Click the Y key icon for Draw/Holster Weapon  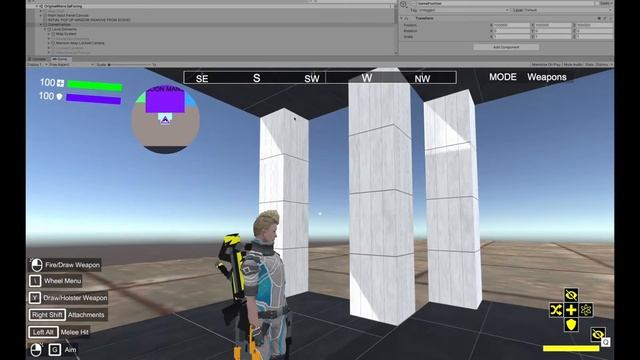[35, 298]
